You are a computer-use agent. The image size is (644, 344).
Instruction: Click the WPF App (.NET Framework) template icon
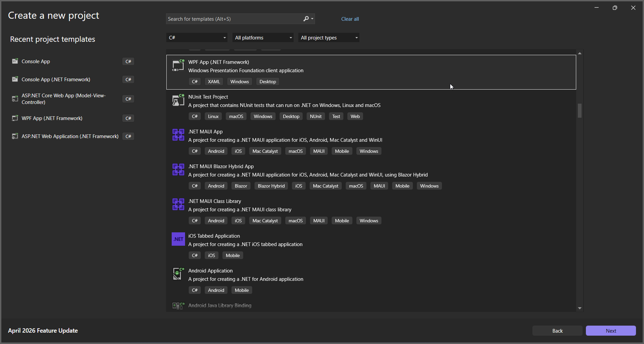tap(178, 65)
